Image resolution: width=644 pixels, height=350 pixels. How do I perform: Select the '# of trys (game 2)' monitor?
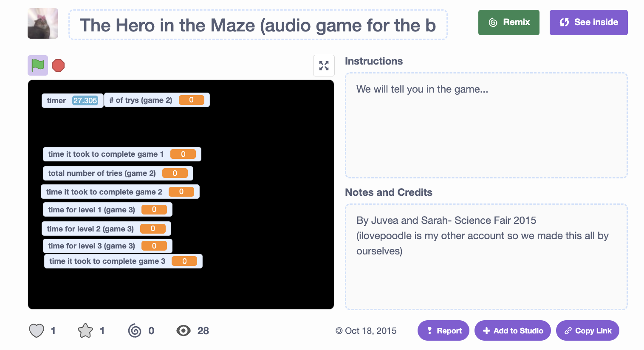(x=157, y=100)
